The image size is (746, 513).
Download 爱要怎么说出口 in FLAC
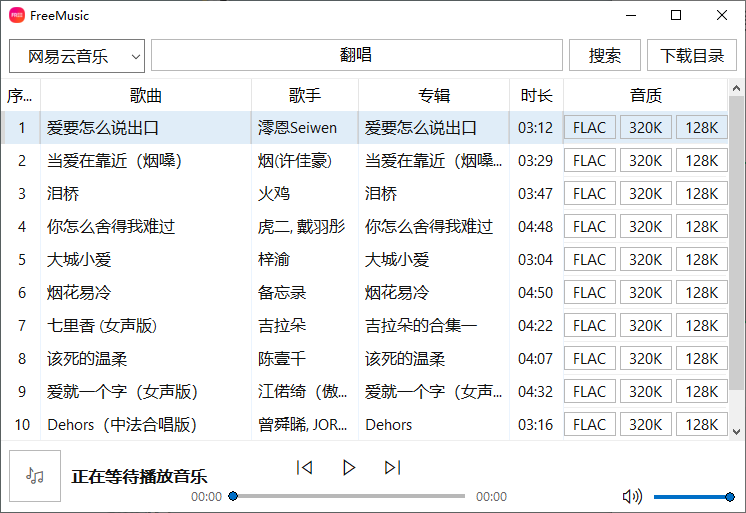[x=589, y=128]
